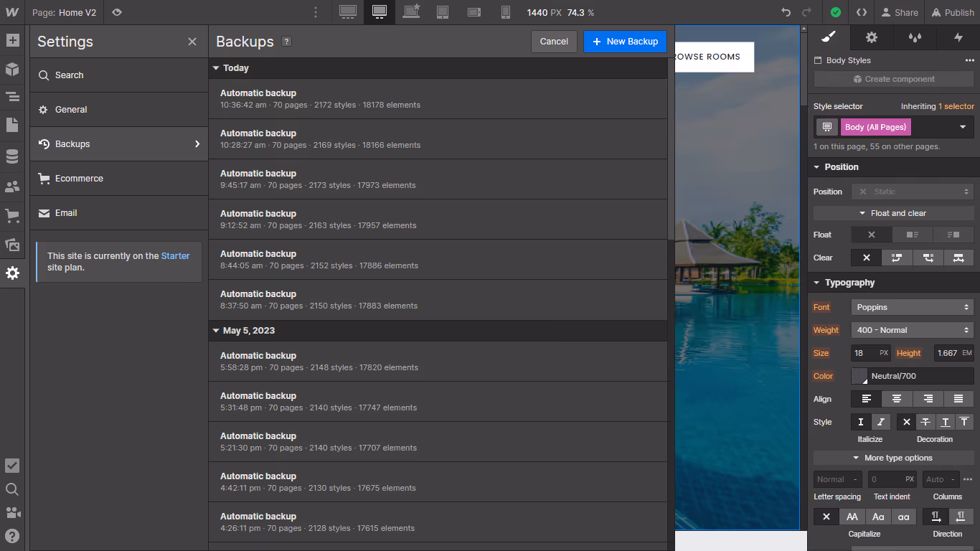This screenshot has width=980, height=551.
Task: Select the mobile landscape breakpoint
Action: pos(474,12)
